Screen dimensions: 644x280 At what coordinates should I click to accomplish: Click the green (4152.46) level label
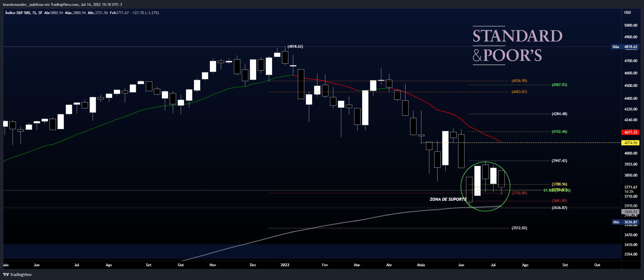click(559, 132)
